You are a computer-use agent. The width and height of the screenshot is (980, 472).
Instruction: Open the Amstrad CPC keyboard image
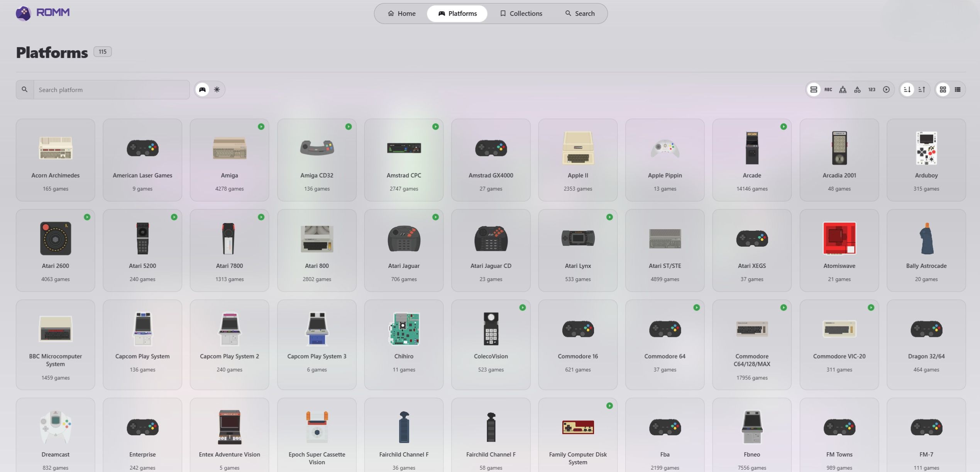[404, 148]
